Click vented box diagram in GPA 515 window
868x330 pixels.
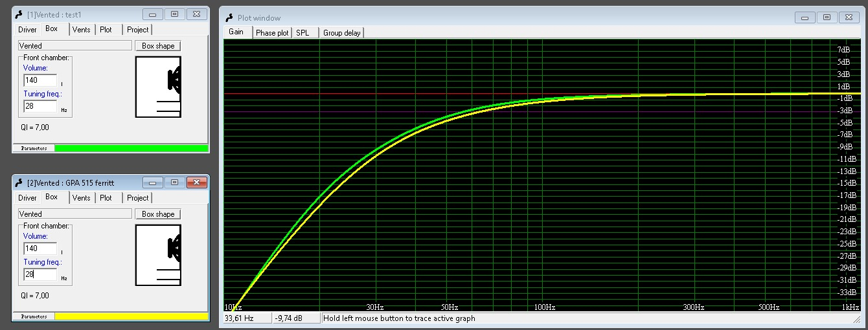158,255
